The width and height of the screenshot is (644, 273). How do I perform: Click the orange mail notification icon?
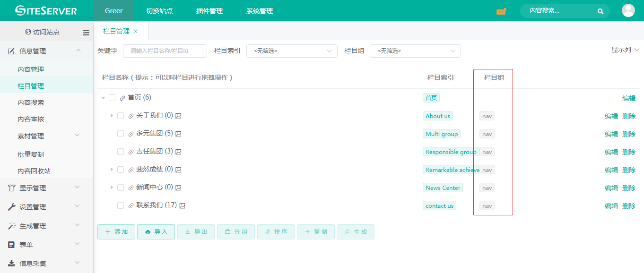(x=501, y=11)
